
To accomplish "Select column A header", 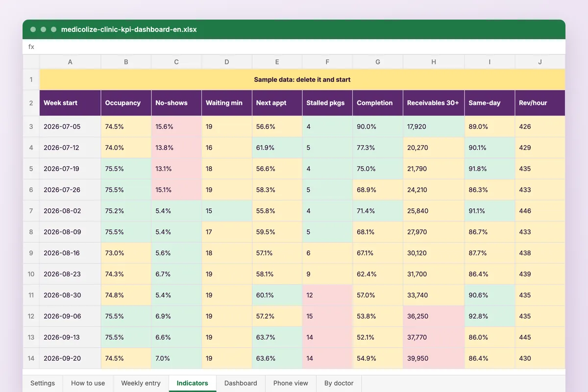I will coord(70,62).
